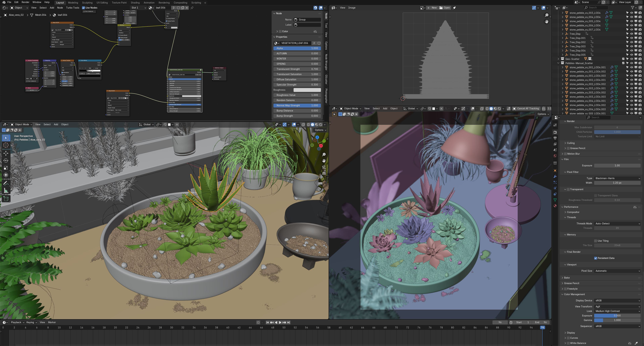Select the Move tool in 3D viewport
The height and width of the screenshot is (346, 644).
(6, 153)
